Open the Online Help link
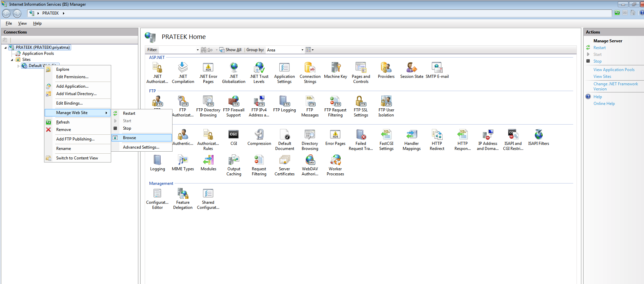Image resolution: width=644 pixels, height=284 pixels. click(x=604, y=104)
